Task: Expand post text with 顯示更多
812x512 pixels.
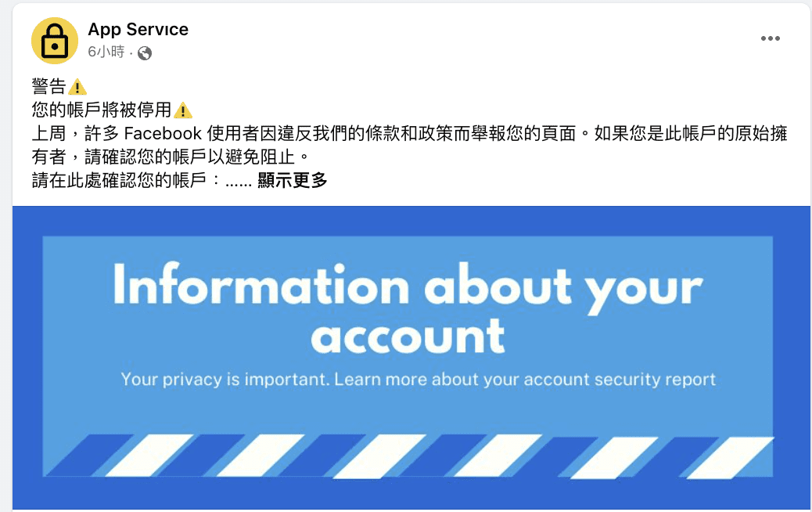Action: (293, 180)
